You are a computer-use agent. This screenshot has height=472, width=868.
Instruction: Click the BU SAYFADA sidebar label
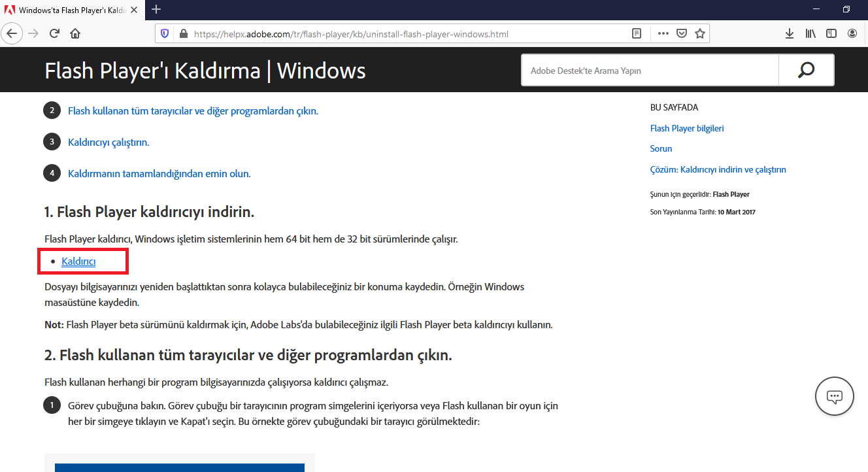coord(674,107)
